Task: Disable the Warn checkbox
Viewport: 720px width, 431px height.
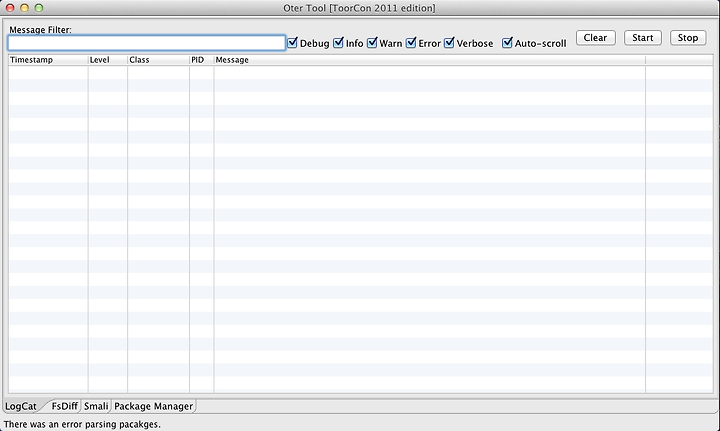Action: tap(372, 43)
